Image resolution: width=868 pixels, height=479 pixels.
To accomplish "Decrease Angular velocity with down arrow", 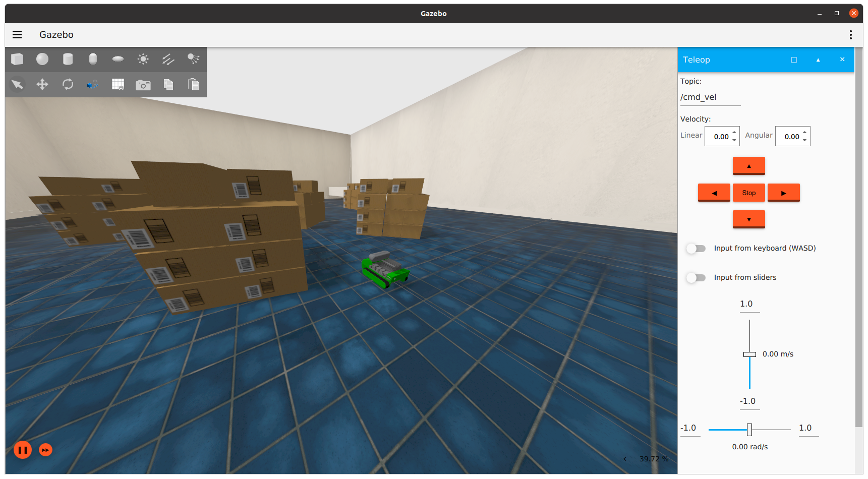I will [805, 140].
